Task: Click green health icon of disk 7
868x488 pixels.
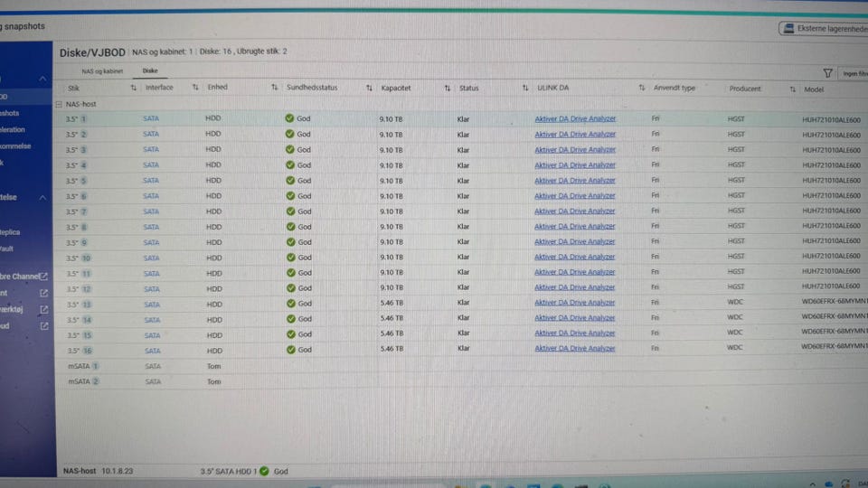Action: point(290,211)
